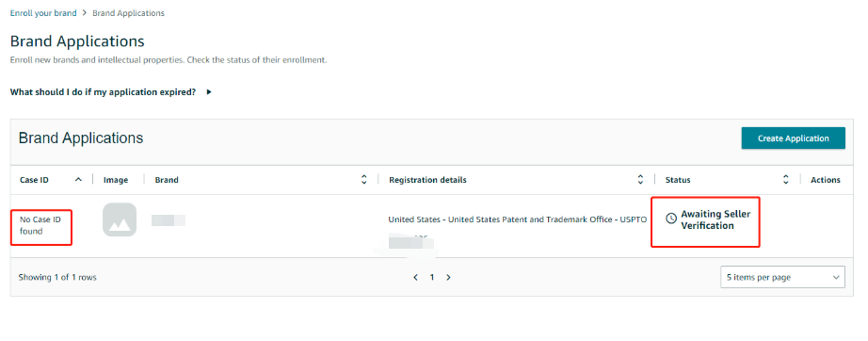The width and height of the screenshot is (868, 341).
Task: Click the Create Application button
Action: click(794, 138)
